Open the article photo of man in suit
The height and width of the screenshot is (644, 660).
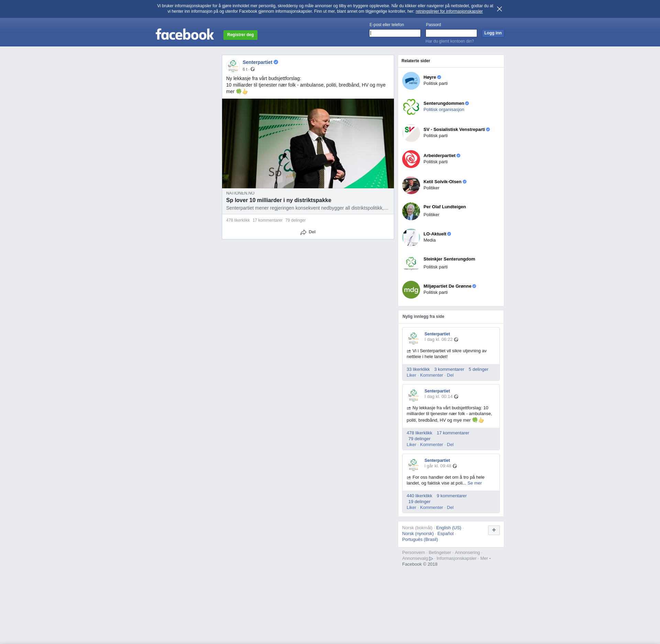(x=308, y=143)
